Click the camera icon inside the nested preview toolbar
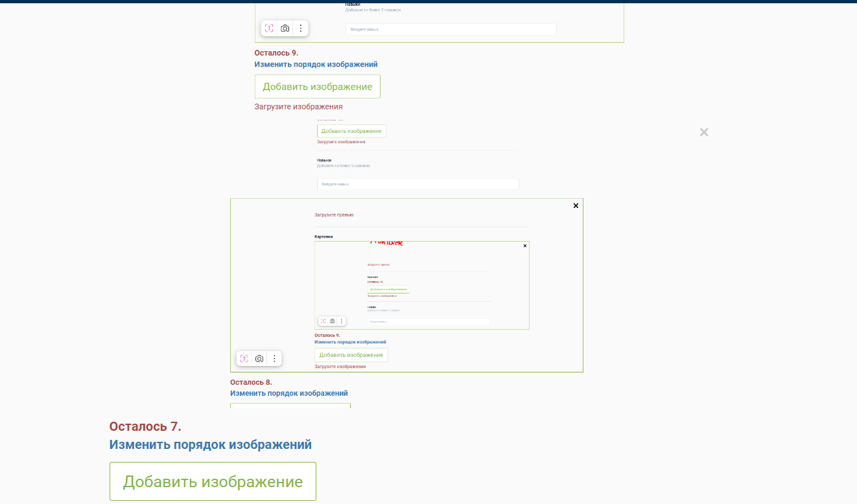 (332, 321)
